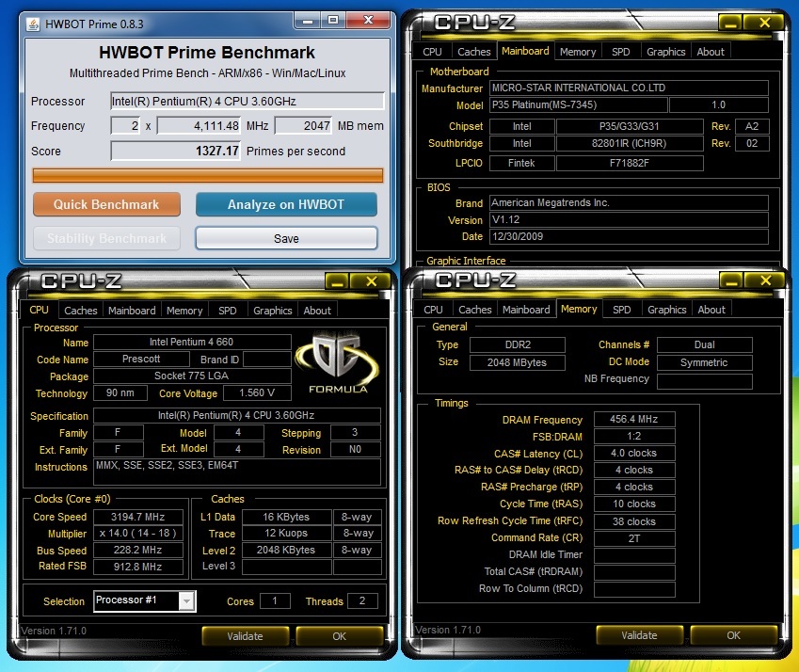Switch to Memory tab in CPU window

click(184, 311)
